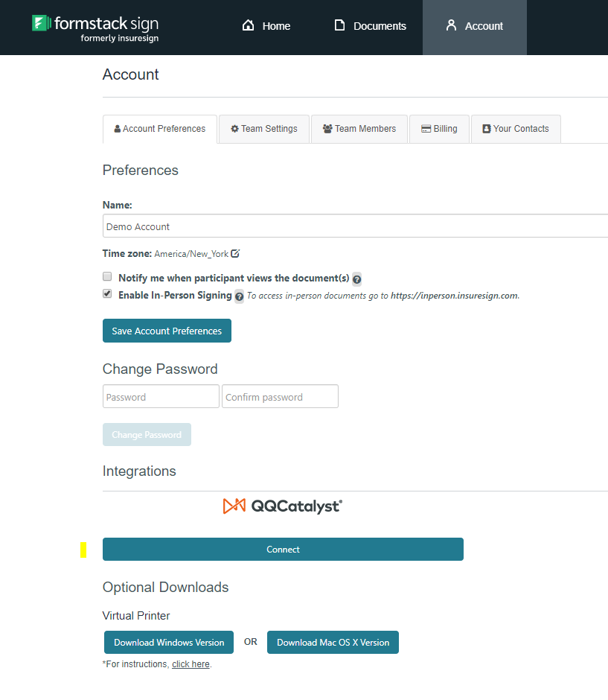Switch to the Billing tab

pos(439,129)
